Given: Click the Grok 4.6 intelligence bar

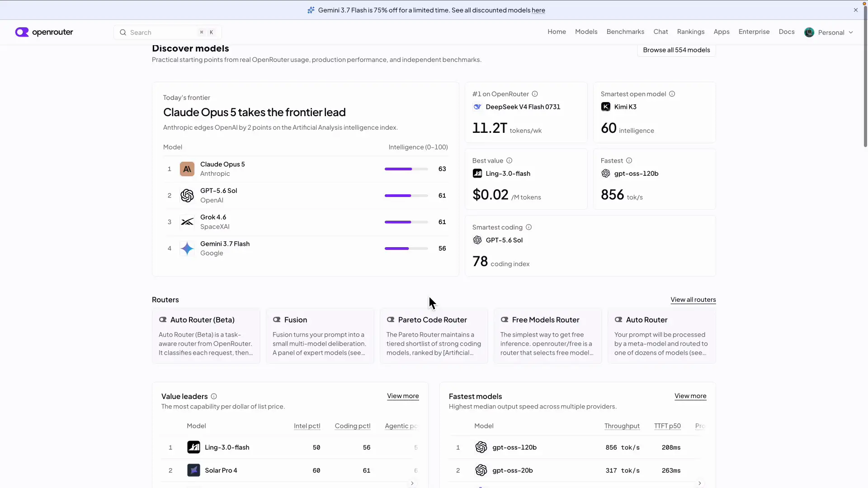Looking at the screenshot, I should (x=406, y=222).
